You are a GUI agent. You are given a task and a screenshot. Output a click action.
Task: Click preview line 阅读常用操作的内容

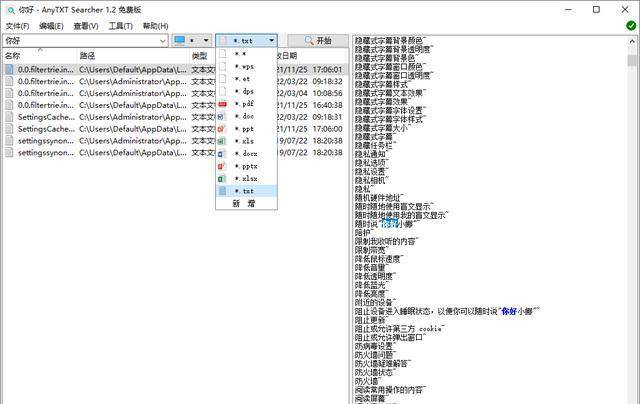[x=390, y=390]
